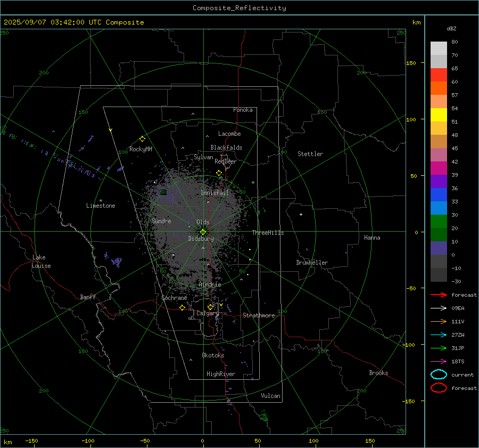
Task: Click the red forecast ellipse in legend
Action: 439,388
